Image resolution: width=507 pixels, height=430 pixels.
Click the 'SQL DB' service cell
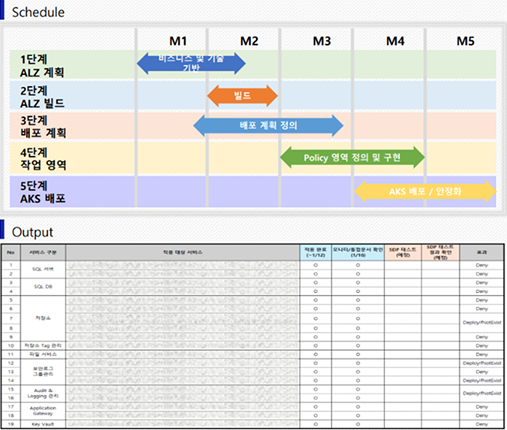[x=43, y=287]
